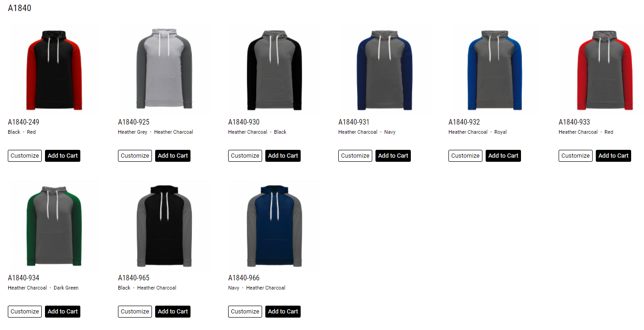Customize the A1840-930 hoodie
The width and height of the screenshot is (644, 330).
245,156
